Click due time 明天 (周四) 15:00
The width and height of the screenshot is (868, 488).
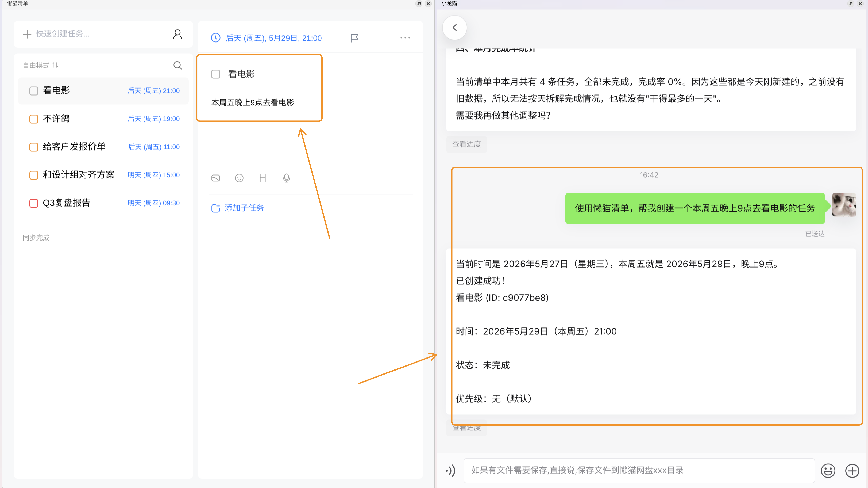click(154, 175)
